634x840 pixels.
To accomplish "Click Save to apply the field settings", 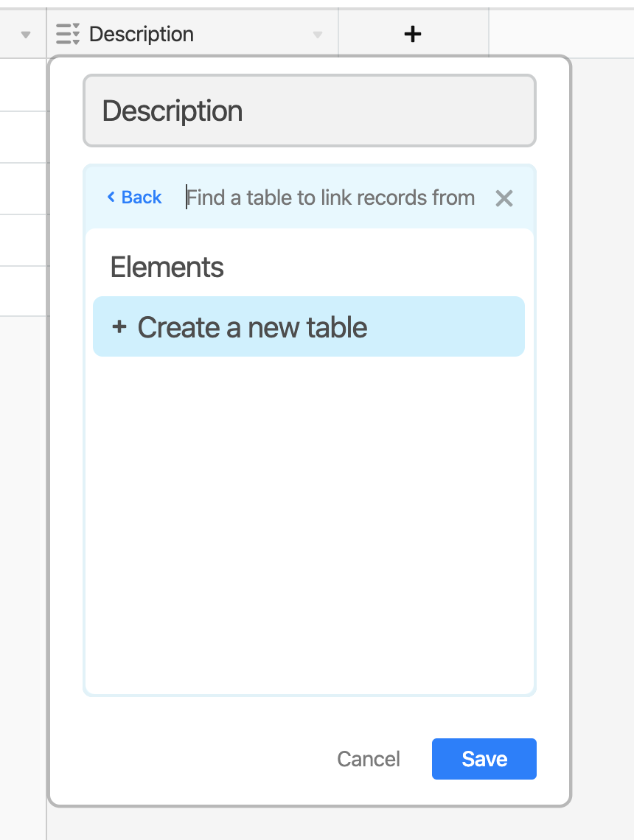I will pos(484,759).
